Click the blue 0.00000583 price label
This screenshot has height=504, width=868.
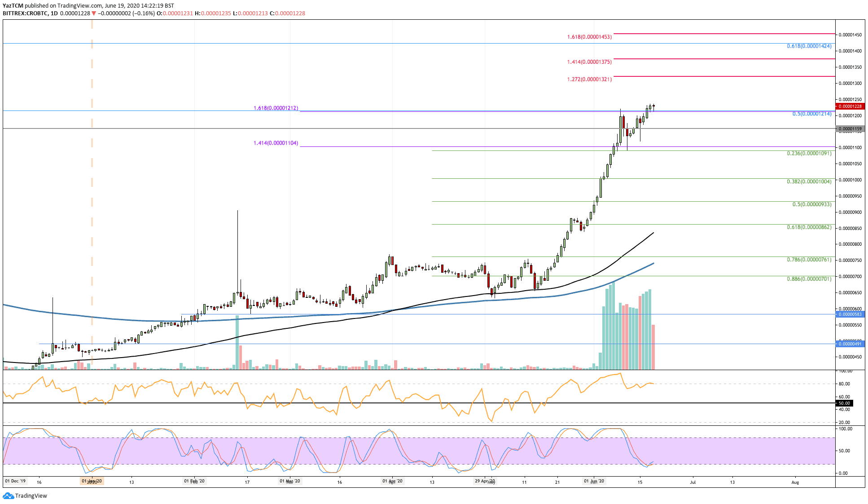850,314
